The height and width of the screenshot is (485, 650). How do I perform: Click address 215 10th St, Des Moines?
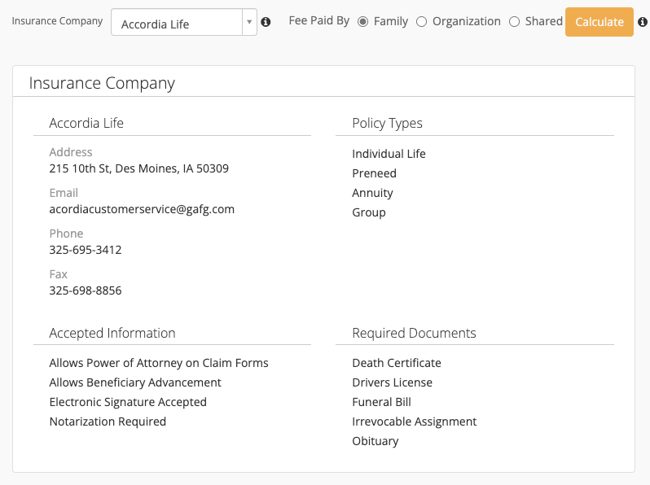(x=139, y=169)
